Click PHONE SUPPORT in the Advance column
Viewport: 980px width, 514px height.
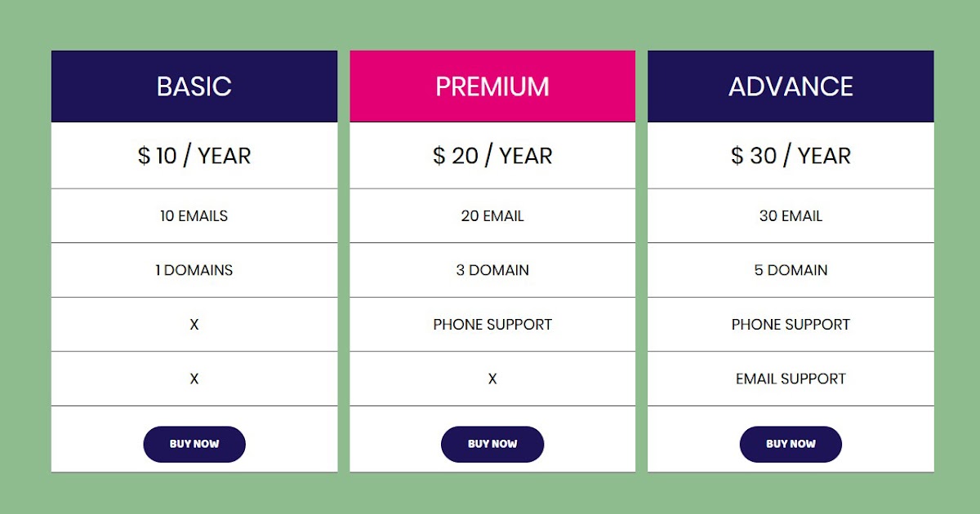click(x=791, y=325)
